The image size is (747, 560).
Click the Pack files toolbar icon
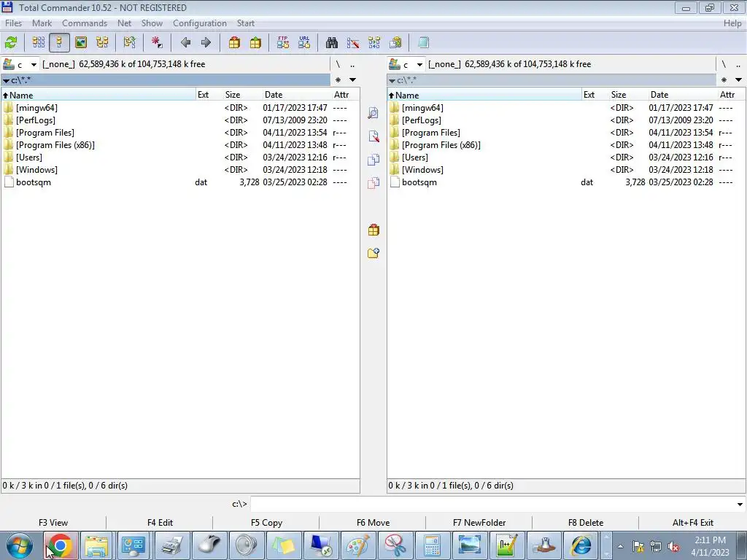tap(234, 42)
